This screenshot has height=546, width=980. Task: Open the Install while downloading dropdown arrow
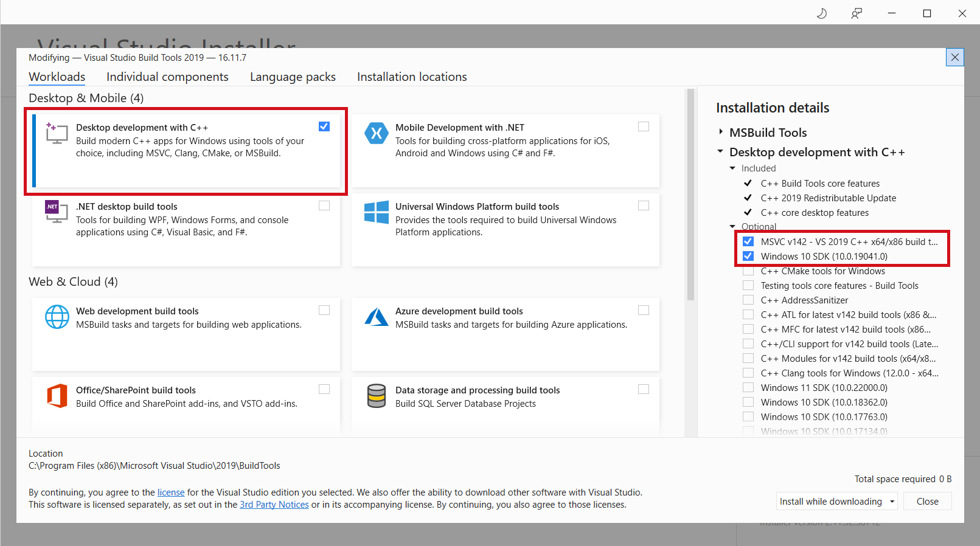[892, 502]
